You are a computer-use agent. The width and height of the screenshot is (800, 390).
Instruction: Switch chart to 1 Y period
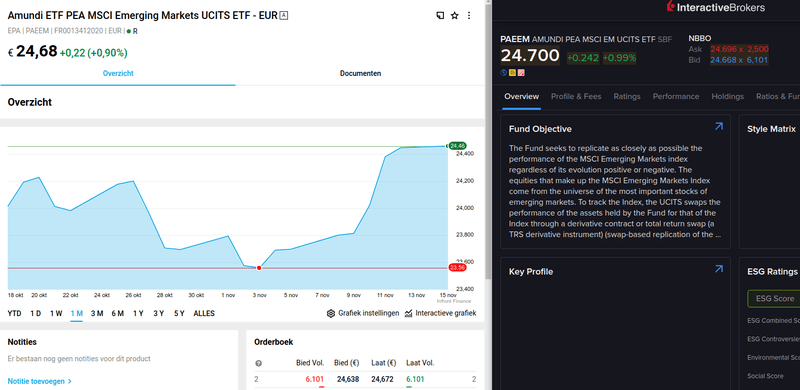click(138, 313)
